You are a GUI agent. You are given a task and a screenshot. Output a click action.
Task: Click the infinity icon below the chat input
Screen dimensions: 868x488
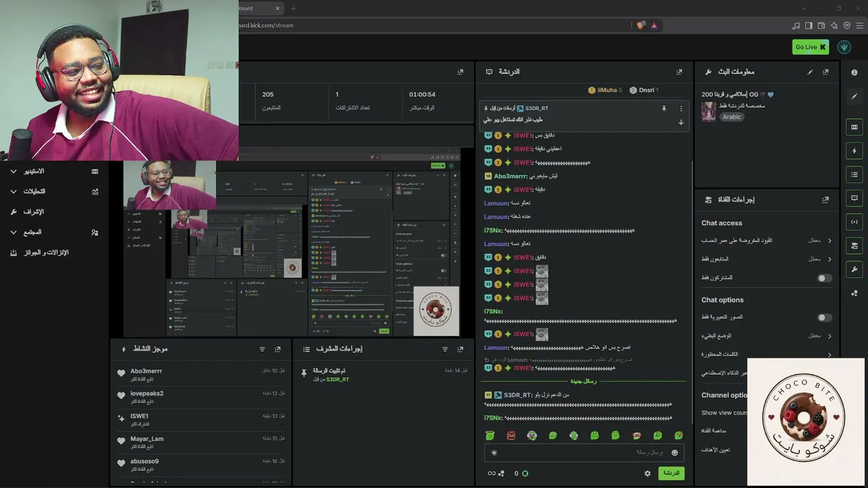[492, 473]
